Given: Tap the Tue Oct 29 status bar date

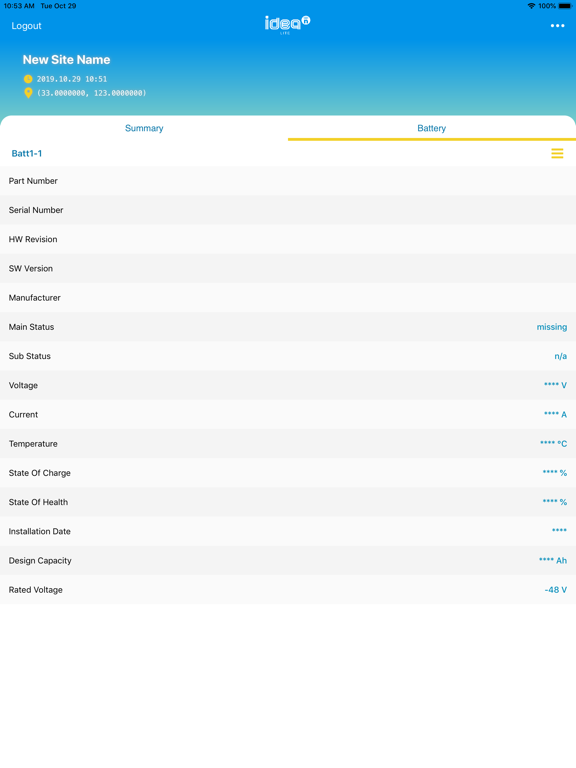Looking at the screenshot, I should click(58, 6).
